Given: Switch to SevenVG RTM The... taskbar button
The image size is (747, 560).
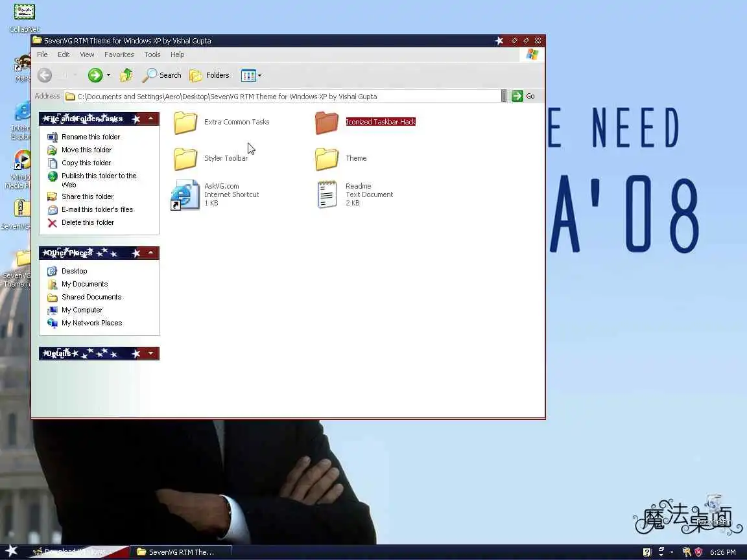Looking at the screenshot, I should (x=181, y=552).
